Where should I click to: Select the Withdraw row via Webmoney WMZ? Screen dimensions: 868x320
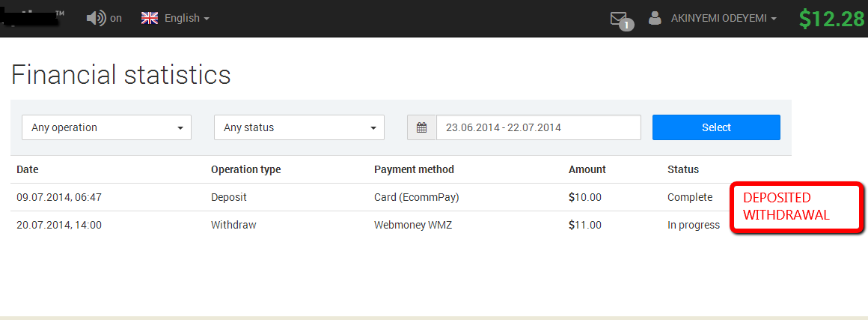tap(401, 225)
